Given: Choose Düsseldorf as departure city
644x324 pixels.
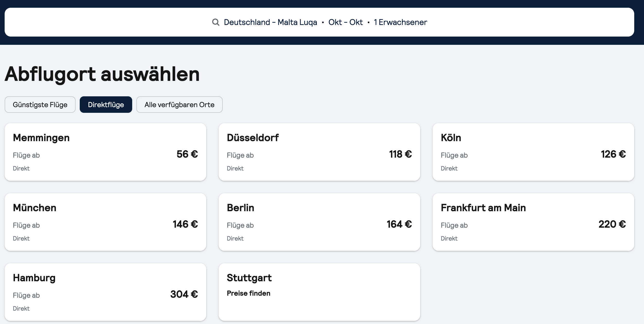Looking at the screenshot, I should (x=319, y=152).
